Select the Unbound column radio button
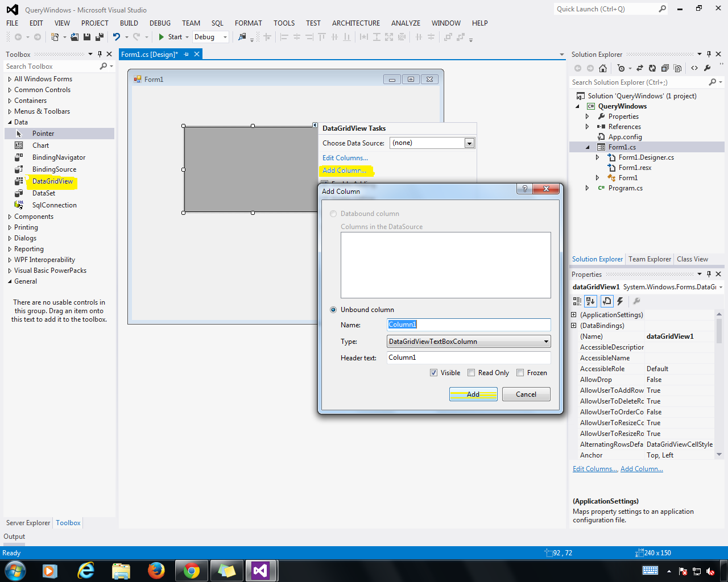Image resolution: width=728 pixels, height=582 pixels. [x=333, y=309]
